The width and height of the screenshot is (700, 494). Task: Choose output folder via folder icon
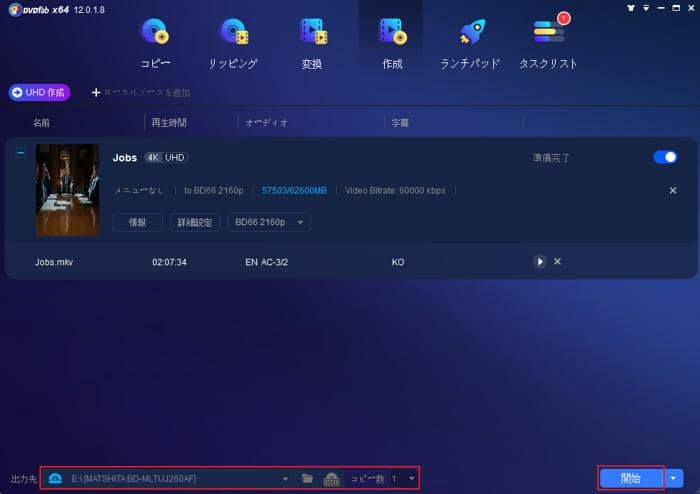click(307, 478)
